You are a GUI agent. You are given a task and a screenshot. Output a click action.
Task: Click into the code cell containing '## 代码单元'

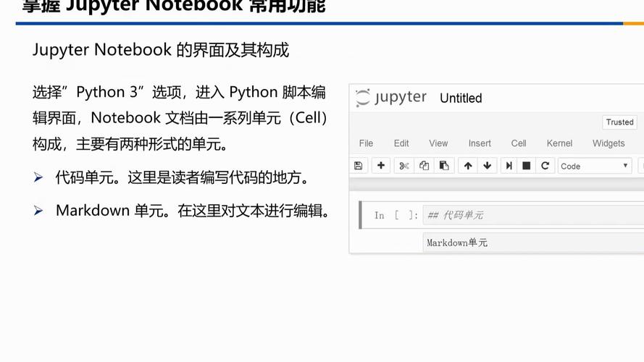click(x=533, y=215)
